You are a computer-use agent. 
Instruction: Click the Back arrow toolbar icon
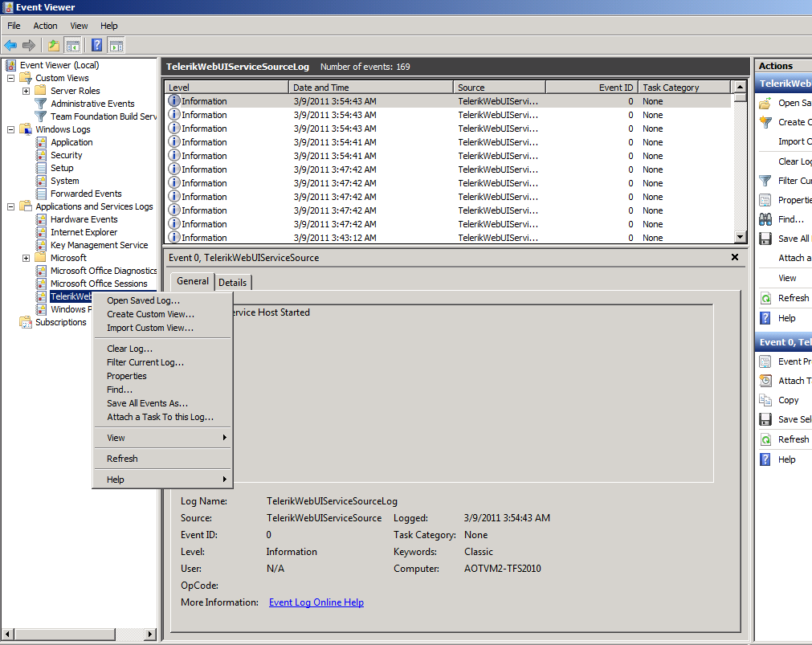point(10,46)
